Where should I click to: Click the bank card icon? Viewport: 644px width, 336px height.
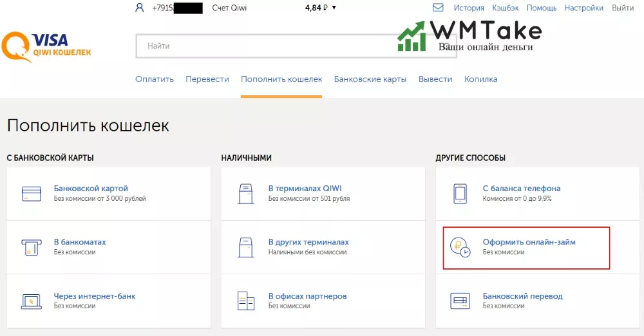(31, 194)
